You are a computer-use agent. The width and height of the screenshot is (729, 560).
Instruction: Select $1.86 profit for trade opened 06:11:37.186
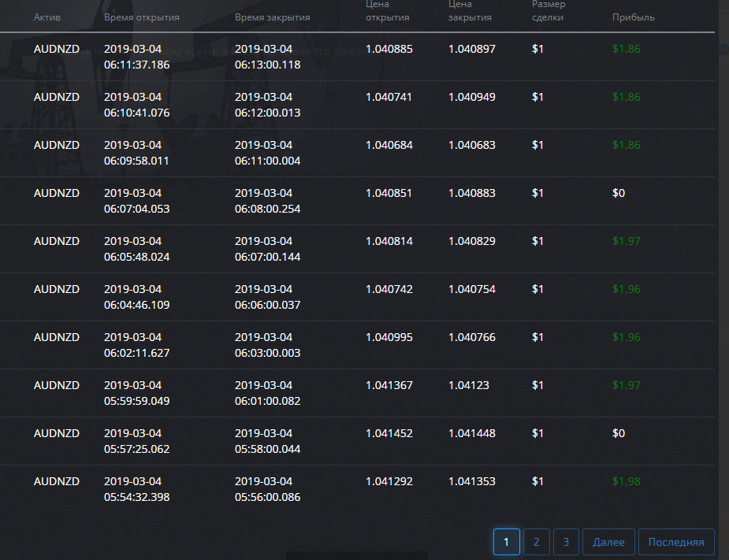(x=627, y=49)
